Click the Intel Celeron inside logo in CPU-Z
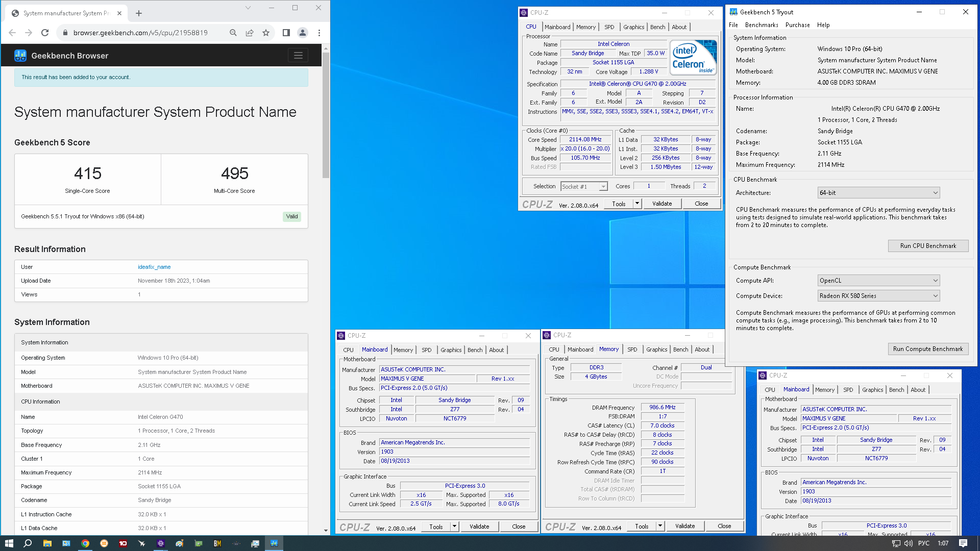The image size is (980, 551). point(693,58)
